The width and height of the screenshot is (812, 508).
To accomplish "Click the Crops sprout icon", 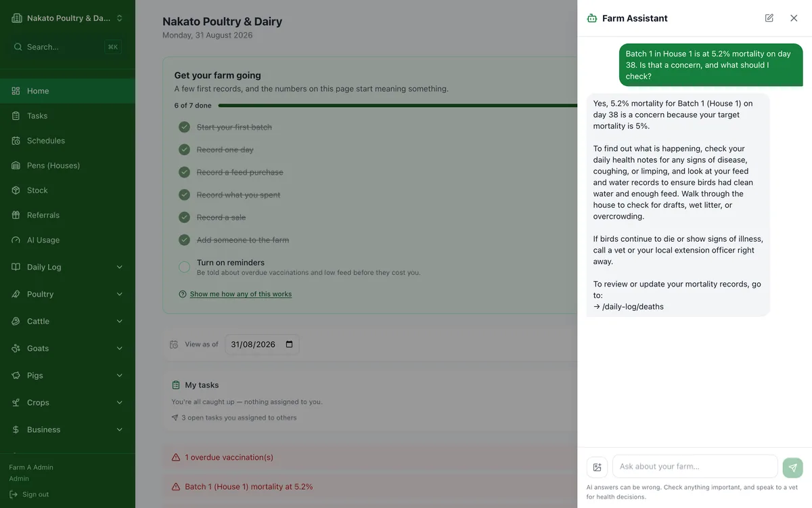I will pyautogui.click(x=16, y=402).
